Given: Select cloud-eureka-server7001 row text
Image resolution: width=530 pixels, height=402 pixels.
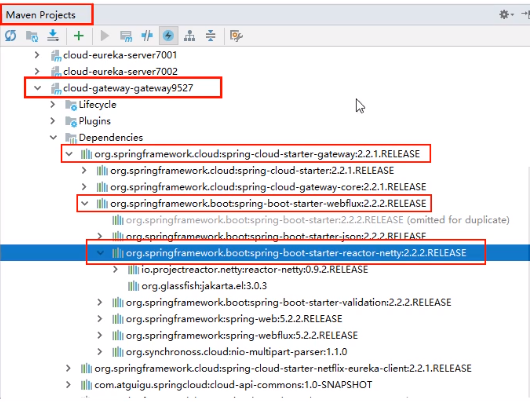Looking at the screenshot, I should coord(120,55).
